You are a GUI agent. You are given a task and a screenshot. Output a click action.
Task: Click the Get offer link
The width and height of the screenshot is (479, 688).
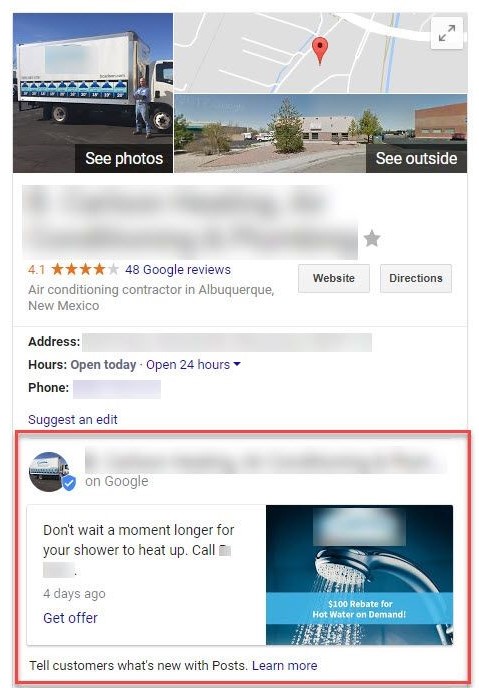click(70, 618)
